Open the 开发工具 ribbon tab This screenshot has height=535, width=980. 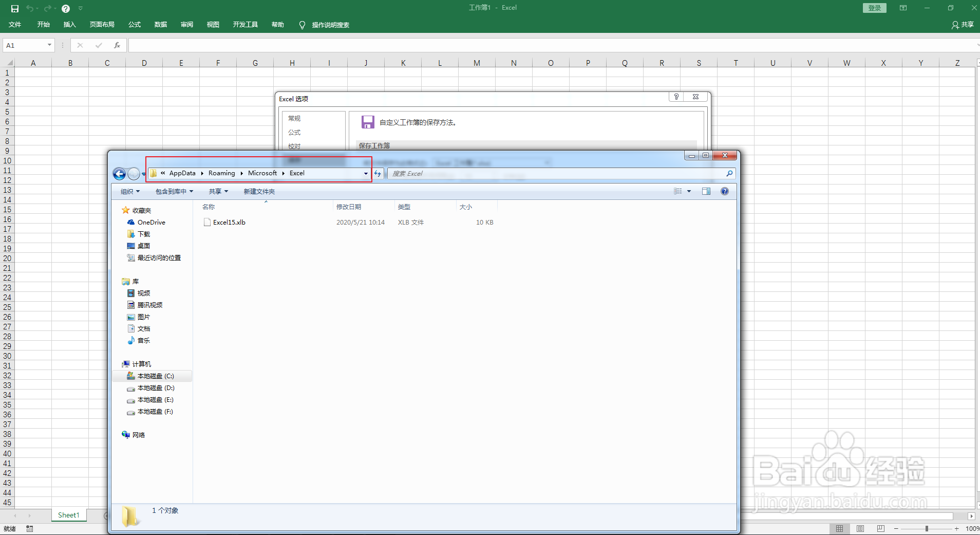(x=245, y=25)
